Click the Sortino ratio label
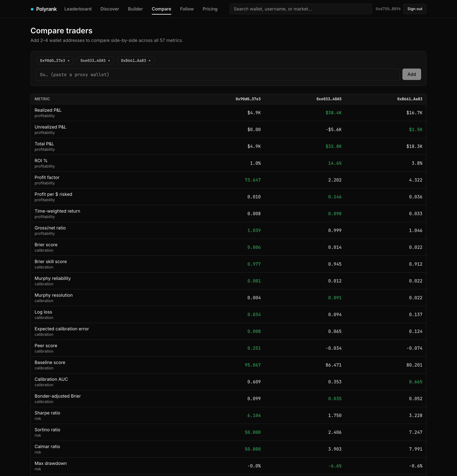The image size is (457, 476). pyautogui.click(x=47, y=430)
